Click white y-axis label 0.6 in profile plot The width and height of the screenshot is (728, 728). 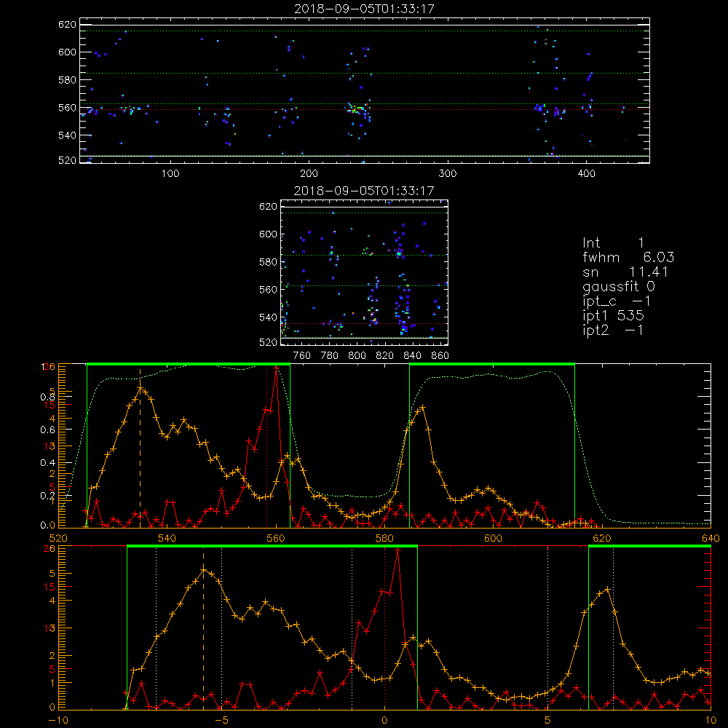tap(48, 430)
